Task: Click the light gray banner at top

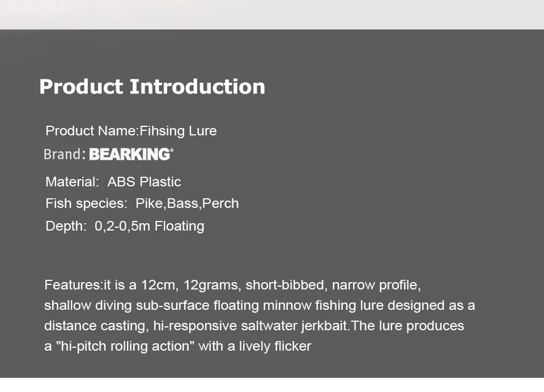Action: [x=272, y=15]
